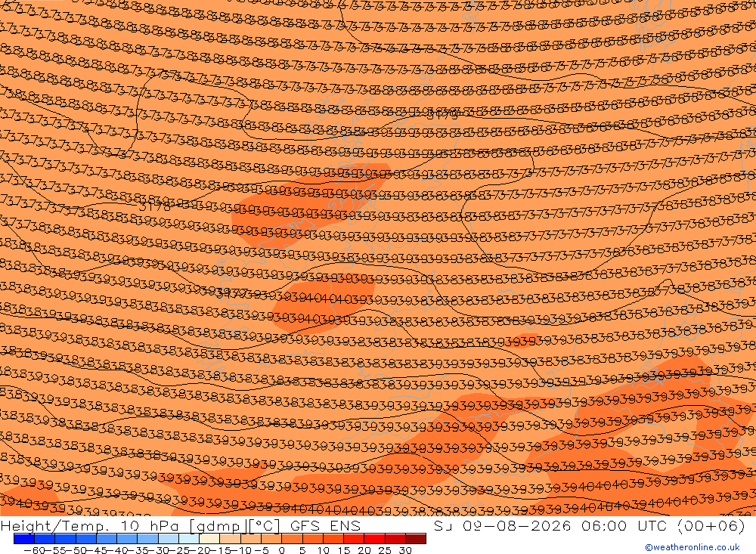
Task: Click the '-20' legend scale value
Action: pyautogui.click(x=199, y=550)
